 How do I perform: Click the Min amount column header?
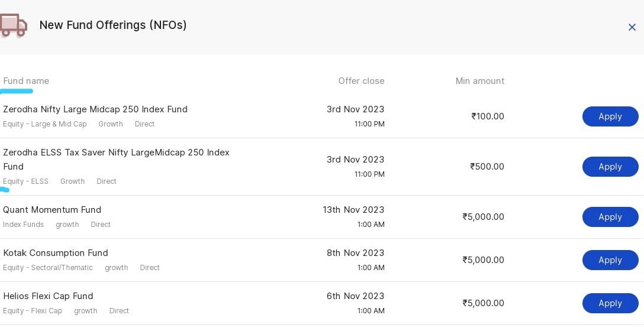click(479, 81)
